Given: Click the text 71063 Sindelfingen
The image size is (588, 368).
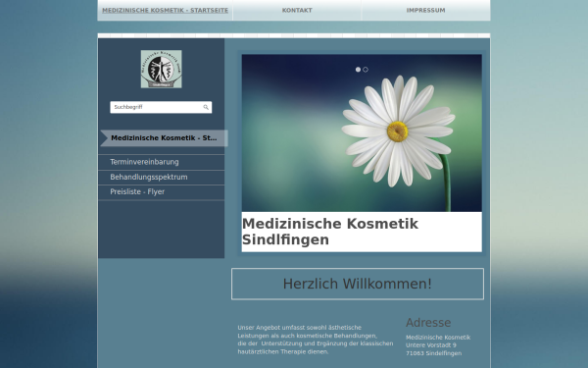Looking at the screenshot, I should [433, 353].
